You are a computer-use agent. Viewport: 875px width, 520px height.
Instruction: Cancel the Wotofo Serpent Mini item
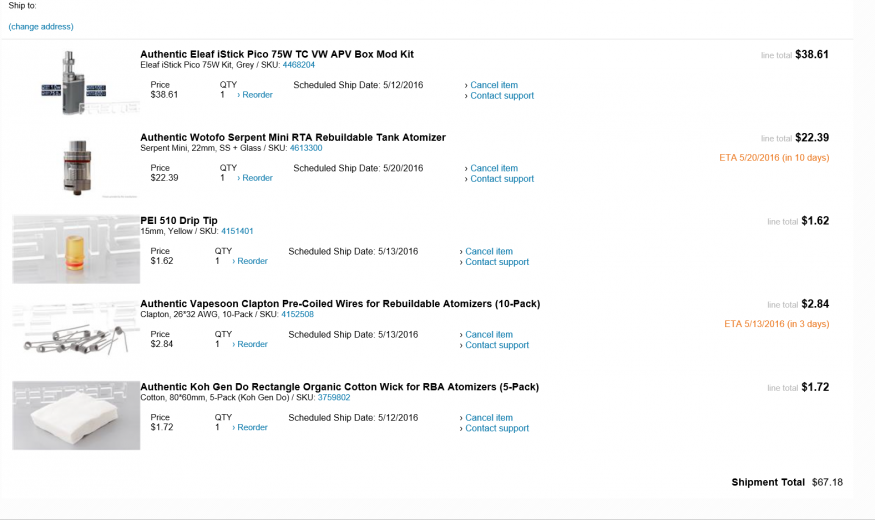coord(494,168)
